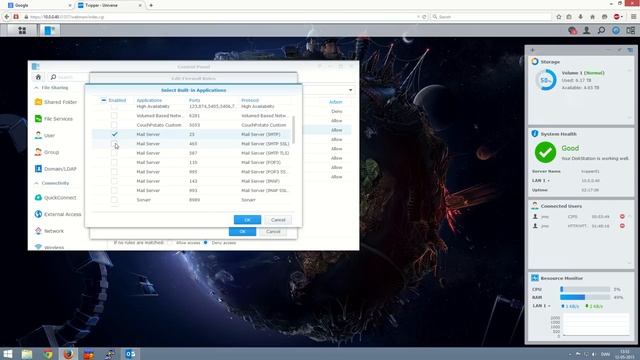Check Mail Server port 465 checkbox
The height and width of the screenshot is (360, 640).
pos(114,144)
